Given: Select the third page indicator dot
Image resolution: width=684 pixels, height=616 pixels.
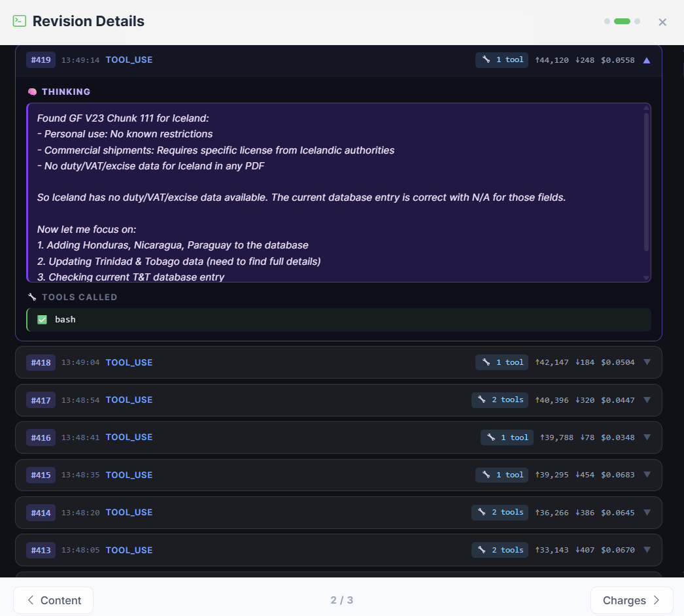Looking at the screenshot, I should [x=638, y=22].
